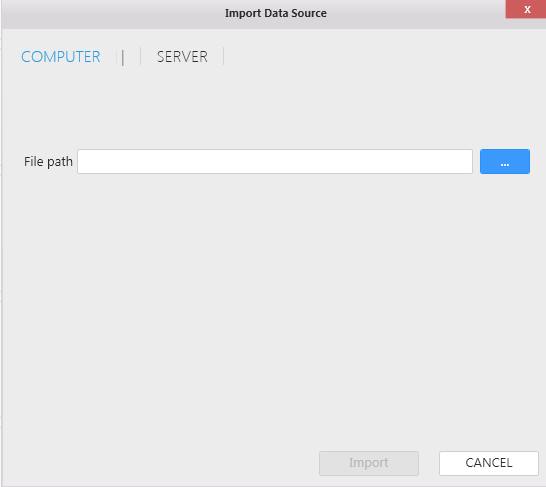Focus the empty file path input box

[x=275, y=162]
